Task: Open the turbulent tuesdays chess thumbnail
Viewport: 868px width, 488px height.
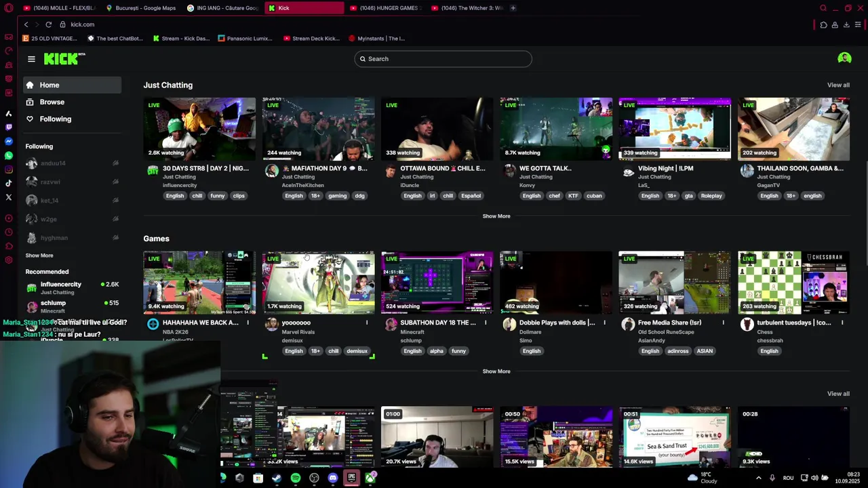Action: pos(793,283)
